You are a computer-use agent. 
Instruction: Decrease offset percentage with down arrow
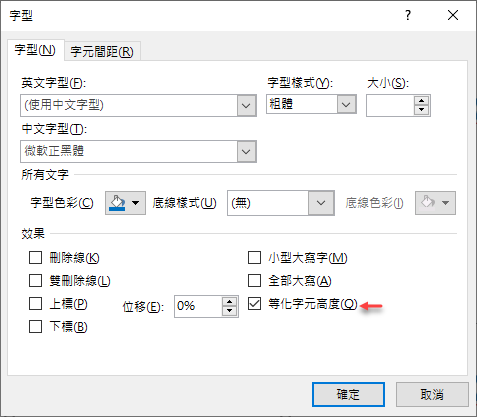pyautogui.click(x=229, y=310)
